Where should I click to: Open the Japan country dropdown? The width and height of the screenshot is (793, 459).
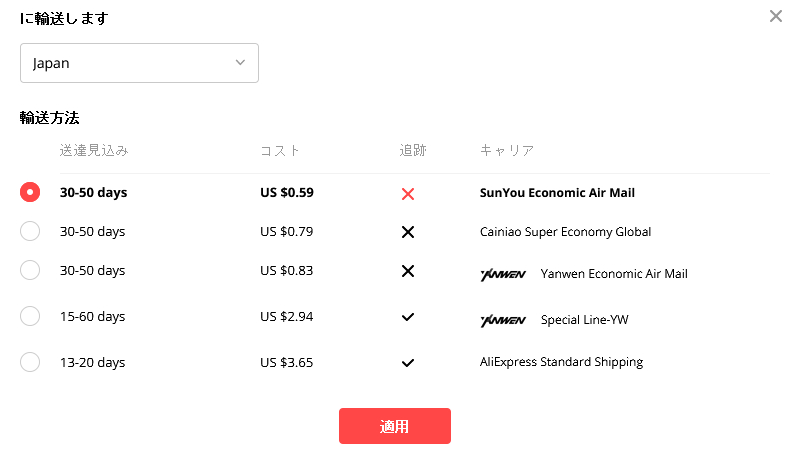click(139, 63)
